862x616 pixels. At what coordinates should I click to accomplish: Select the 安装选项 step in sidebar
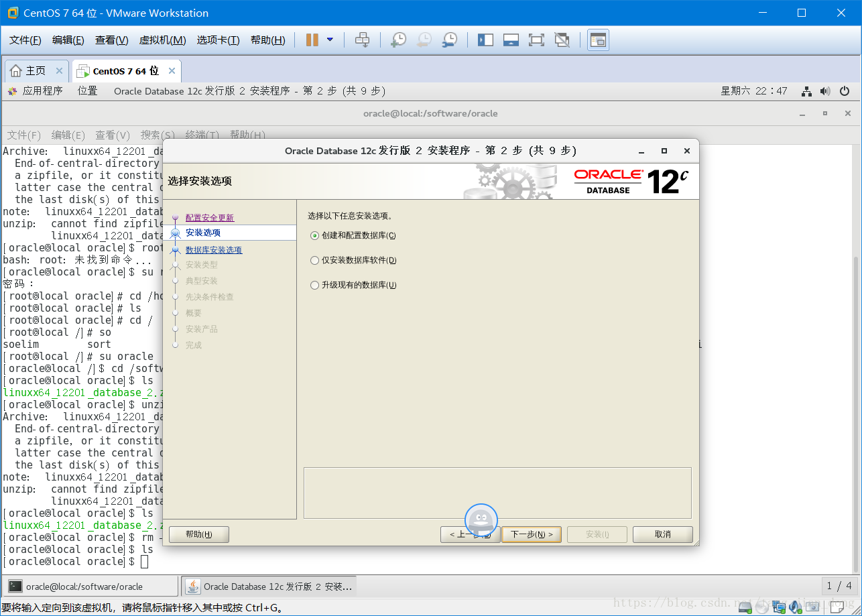pos(203,233)
